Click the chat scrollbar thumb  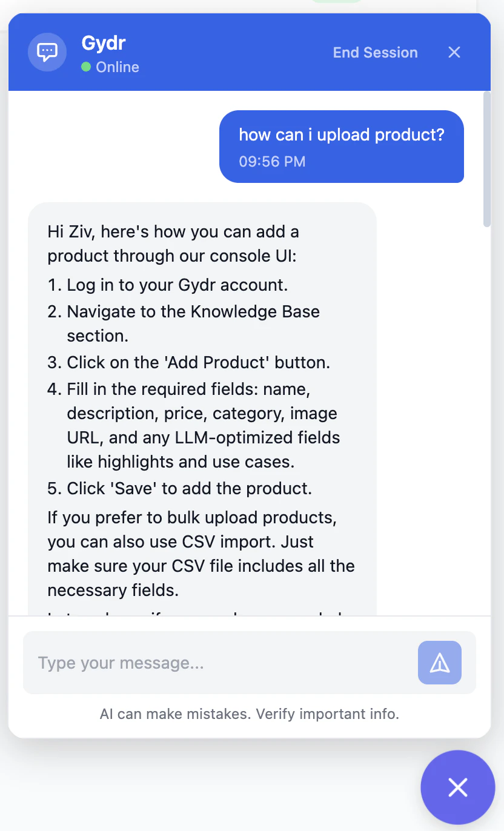[x=487, y=159]
